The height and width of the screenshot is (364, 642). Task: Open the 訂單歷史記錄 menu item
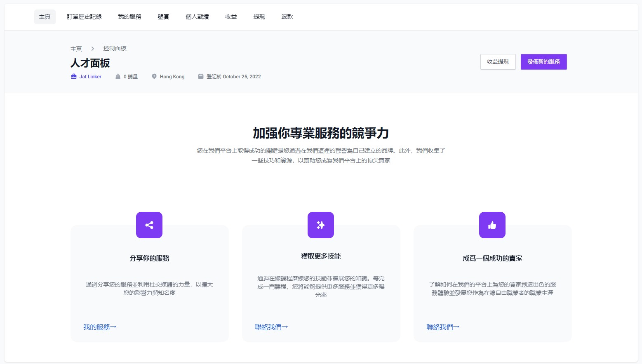[x=84, y=17]
